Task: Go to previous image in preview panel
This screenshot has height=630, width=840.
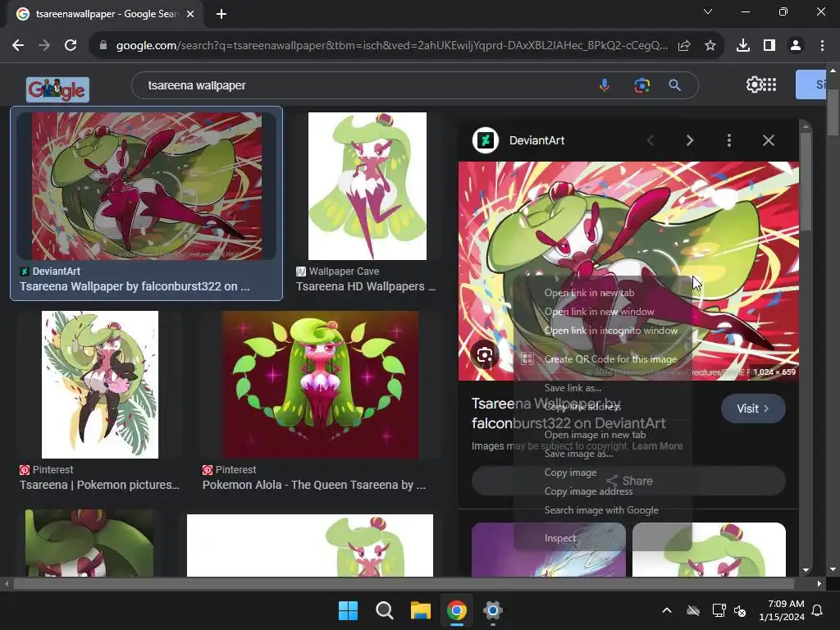Action: pos(651,140)
